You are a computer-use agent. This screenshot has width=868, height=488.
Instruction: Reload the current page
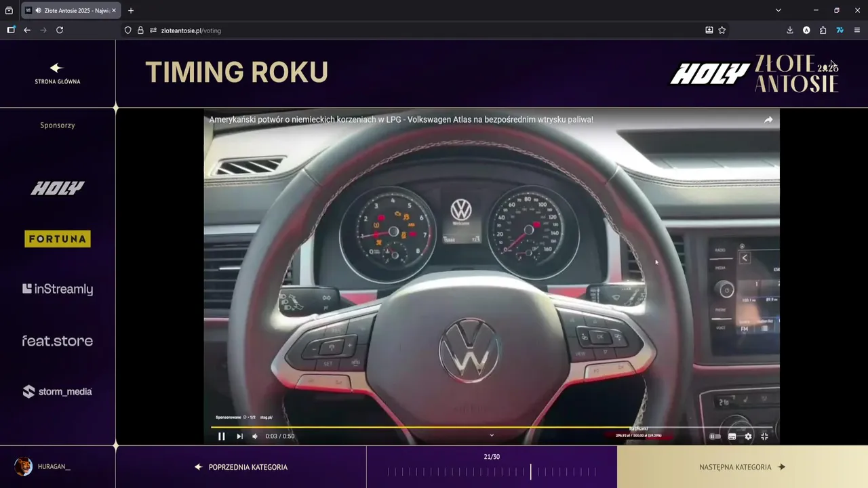pyautogui.click(x=60, y=30)
